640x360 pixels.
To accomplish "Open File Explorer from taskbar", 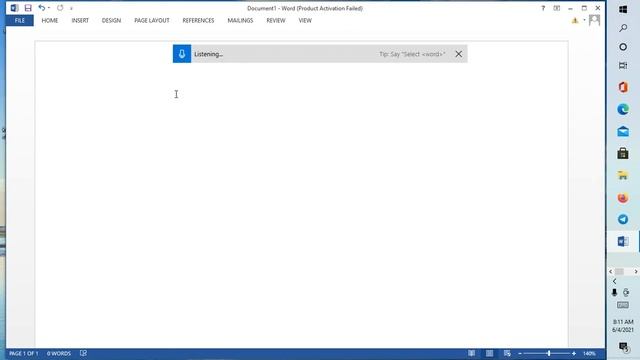I will 623,176.
